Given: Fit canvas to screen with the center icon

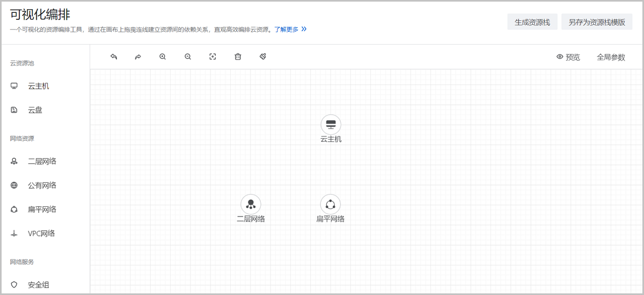Looking at the screenshot, I should pos(213,57).
